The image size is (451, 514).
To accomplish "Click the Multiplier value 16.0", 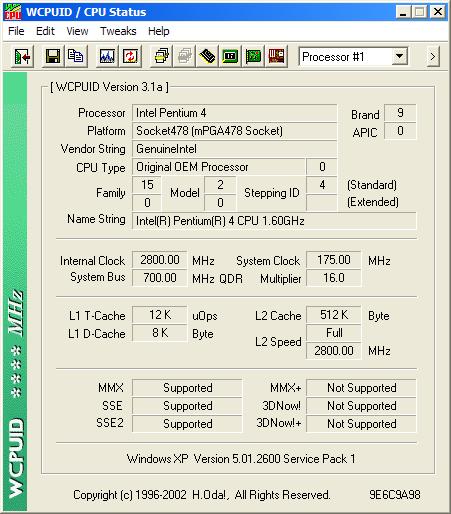I will tap(333, 278).
